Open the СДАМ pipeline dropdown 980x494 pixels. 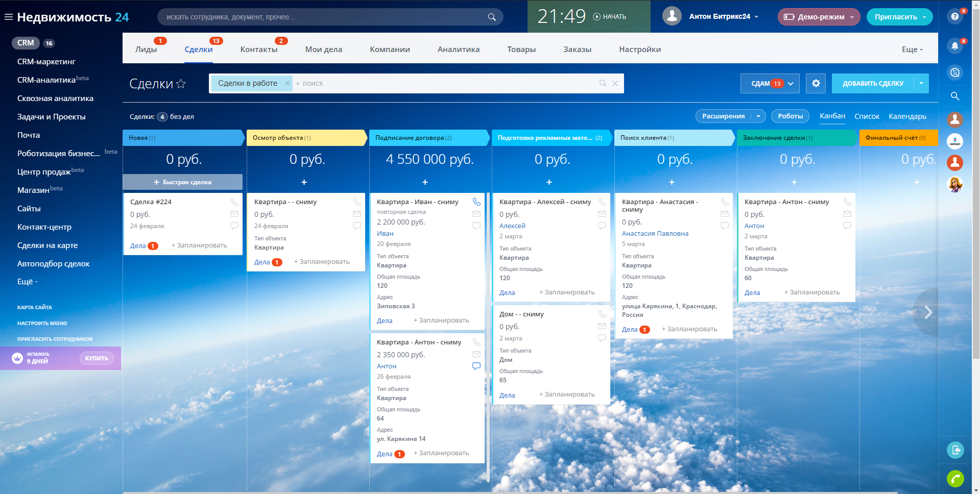point(770,83)
